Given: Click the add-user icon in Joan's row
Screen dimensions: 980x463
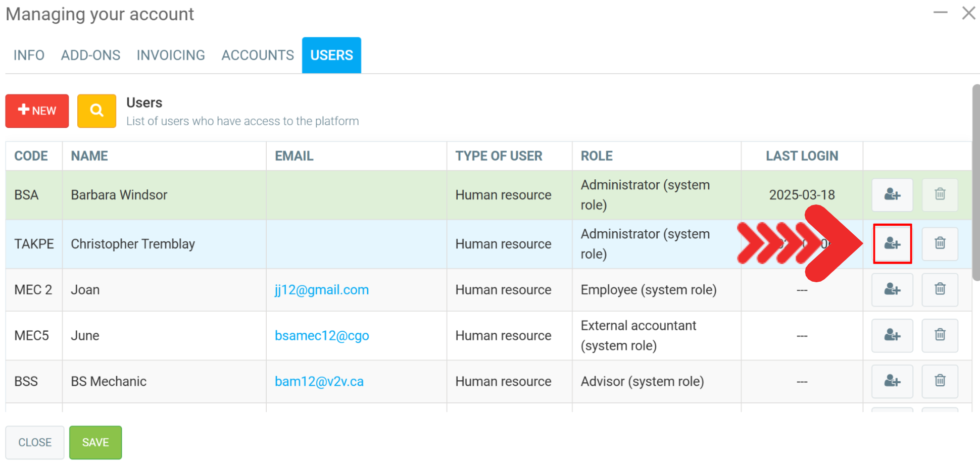Looking at the screenshot, I should coord(892,290).
